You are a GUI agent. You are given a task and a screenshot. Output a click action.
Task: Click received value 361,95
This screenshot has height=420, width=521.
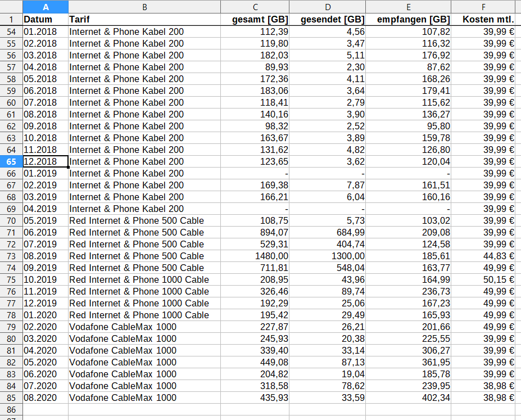[x=409, y=362]
